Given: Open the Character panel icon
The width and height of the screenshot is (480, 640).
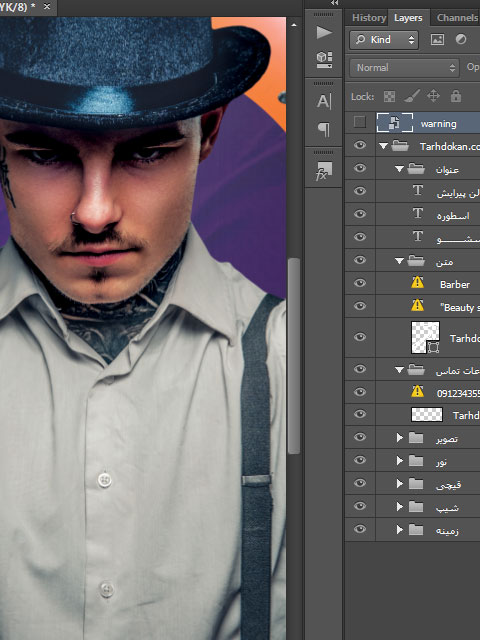Looking at the screenshot, I should pos(324,101).
